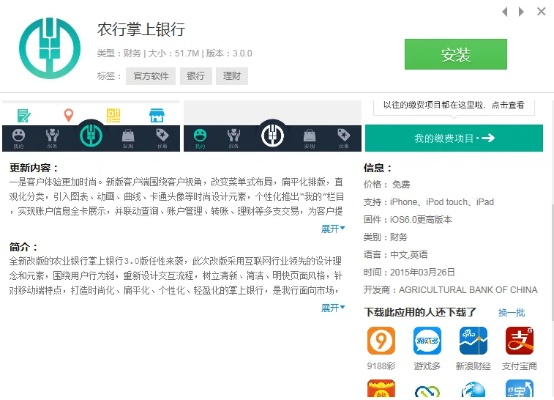Click the 固件 iOS6.0 firmware requirement line
Screen dimensions: 554x400
(x=408, y=219)
